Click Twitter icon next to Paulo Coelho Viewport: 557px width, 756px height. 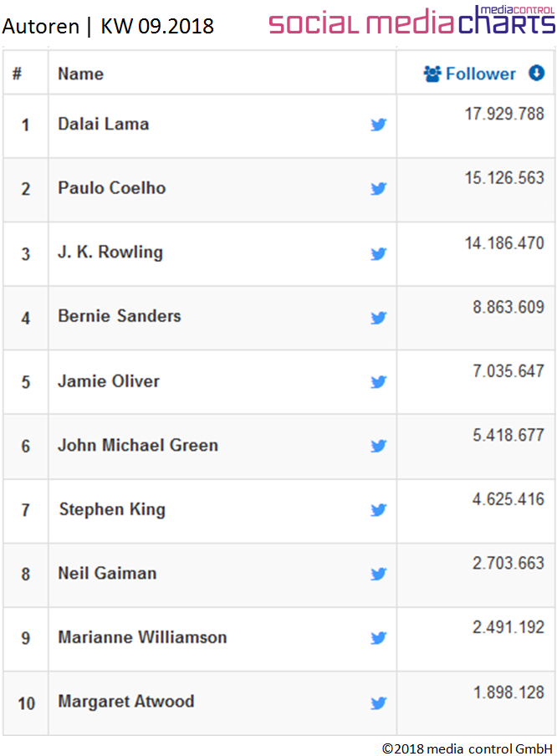click(379, 188)
